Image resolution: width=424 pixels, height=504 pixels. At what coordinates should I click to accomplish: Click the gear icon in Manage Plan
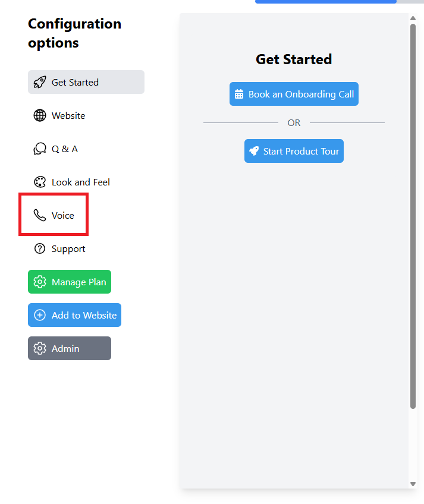[40, 282]
